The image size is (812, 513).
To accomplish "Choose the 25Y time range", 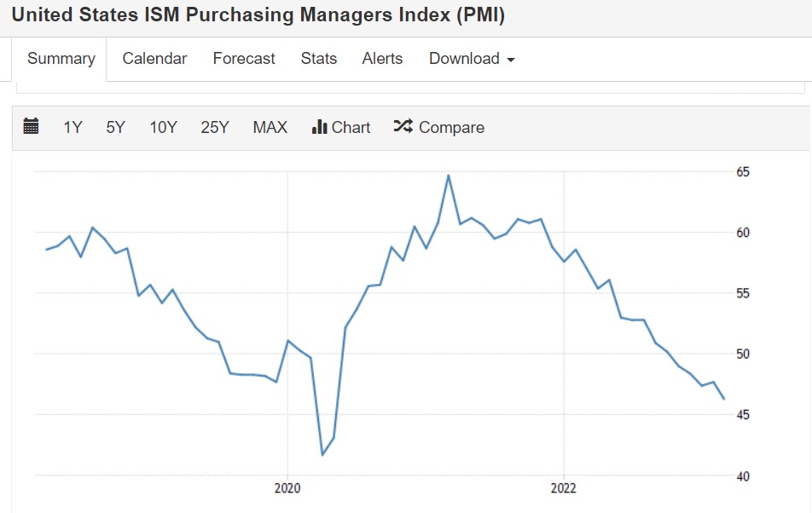I will pyautogui.click(x=215, y=127).
